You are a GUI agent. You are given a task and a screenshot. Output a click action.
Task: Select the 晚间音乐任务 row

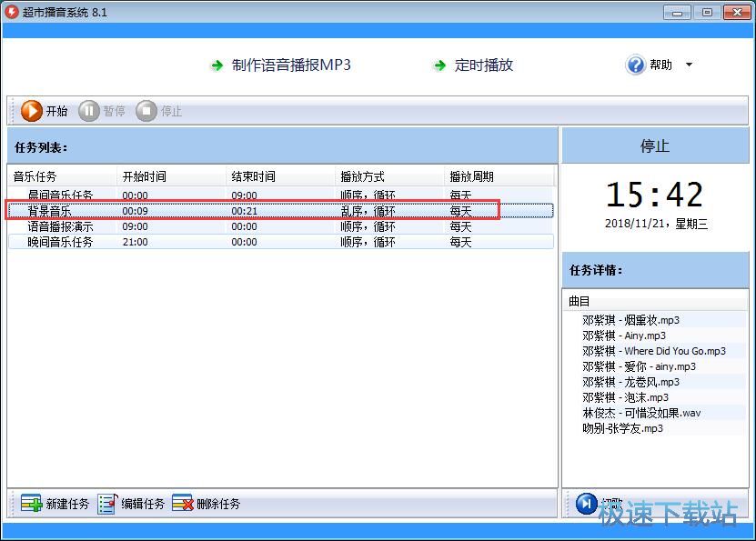(280, 241)
